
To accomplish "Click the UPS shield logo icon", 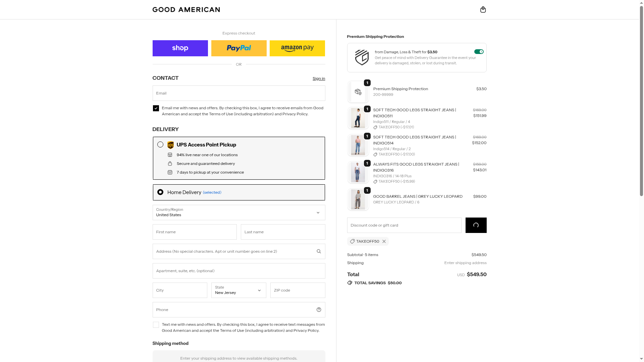I will click(170, 145).
